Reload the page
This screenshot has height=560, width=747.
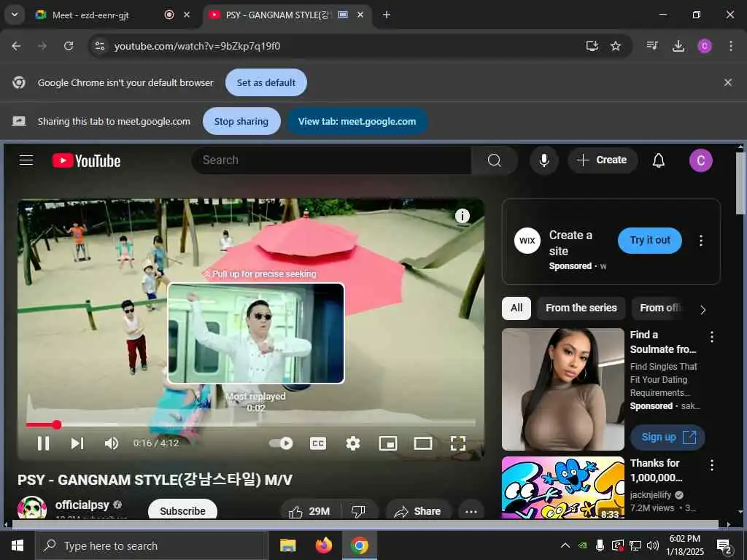click(x=69, y=46)
